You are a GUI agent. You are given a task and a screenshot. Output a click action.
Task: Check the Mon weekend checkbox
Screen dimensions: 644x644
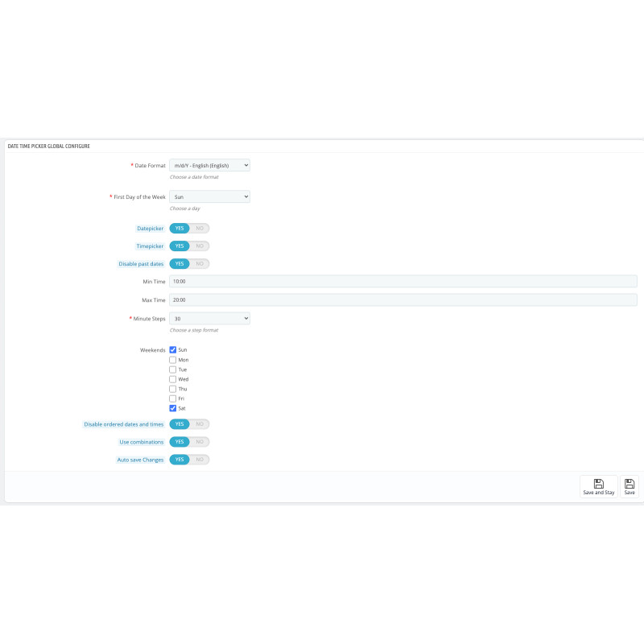pyautogui.click(x=173, y=360)
